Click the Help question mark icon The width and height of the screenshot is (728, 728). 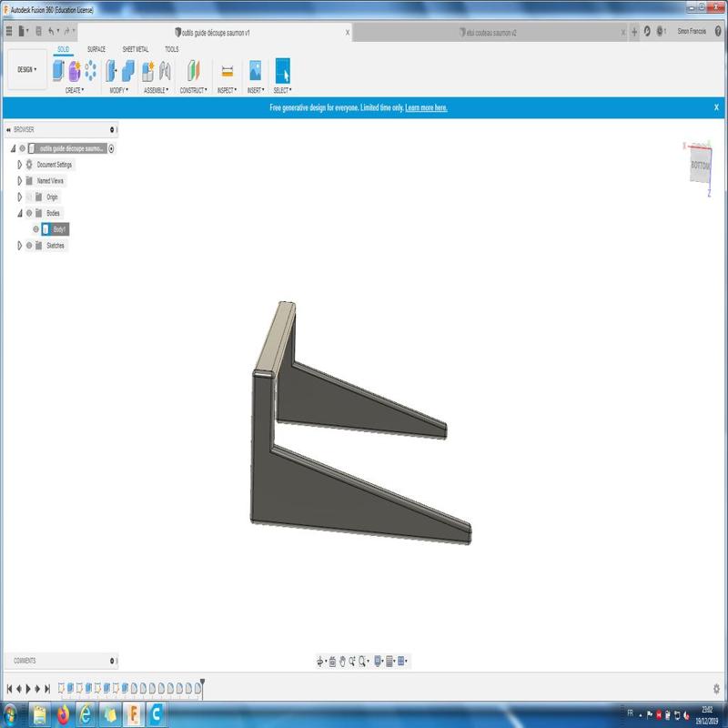[718, 31]
